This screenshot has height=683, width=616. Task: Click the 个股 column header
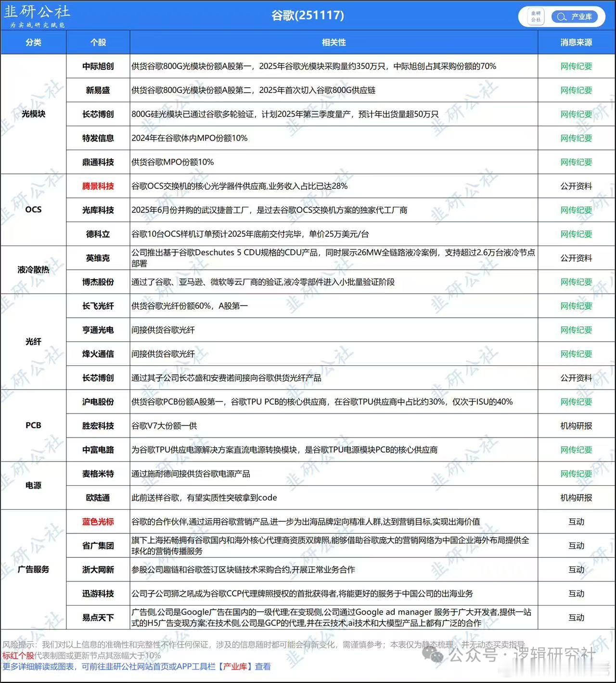click(98, 42)
